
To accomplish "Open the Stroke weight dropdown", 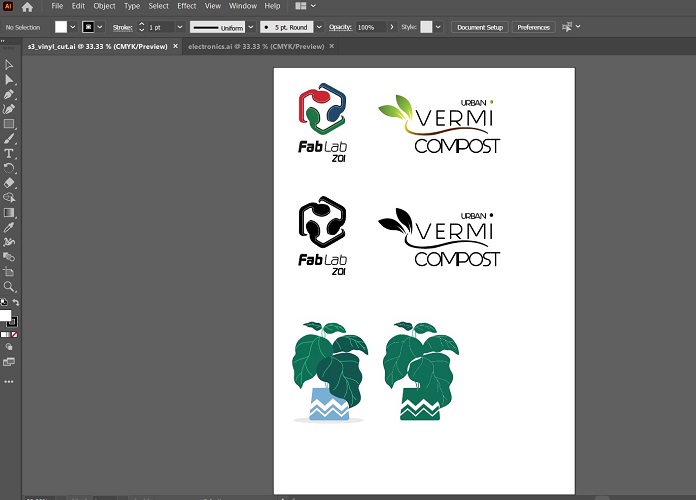I will [180, 27].
